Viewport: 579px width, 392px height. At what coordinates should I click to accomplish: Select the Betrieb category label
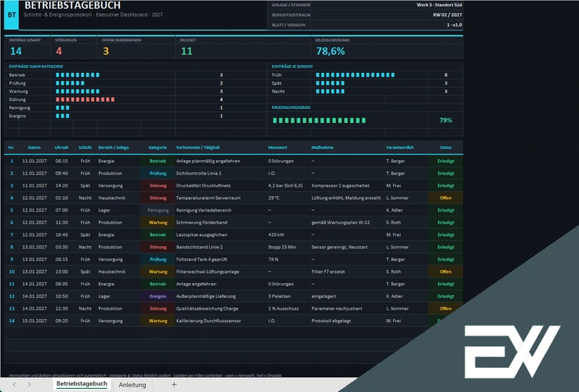[17, 75]
